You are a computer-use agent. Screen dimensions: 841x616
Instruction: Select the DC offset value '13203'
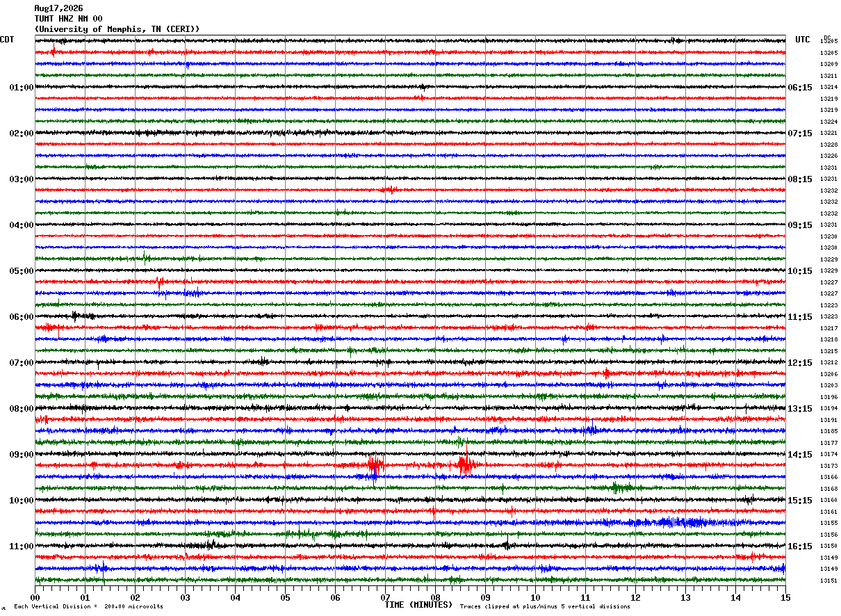click(x=828, y=386)
